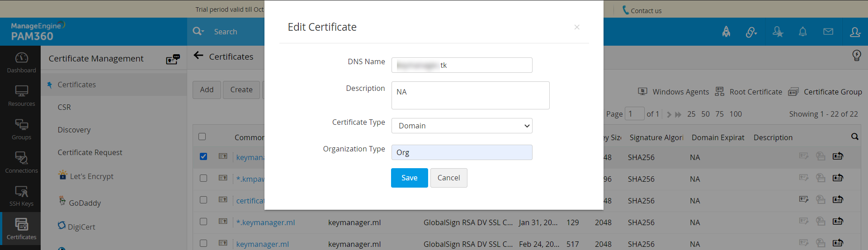Open the Discovery menu item

point(74,130)
